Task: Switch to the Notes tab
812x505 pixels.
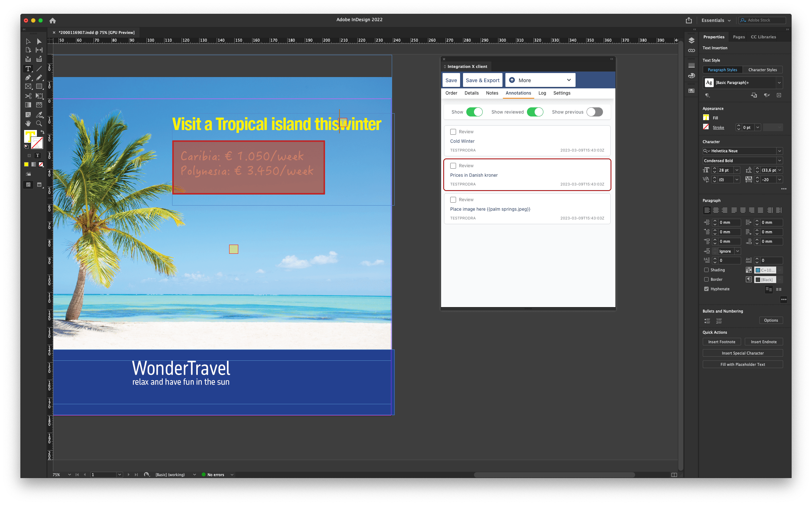Action: pos(492,93)
